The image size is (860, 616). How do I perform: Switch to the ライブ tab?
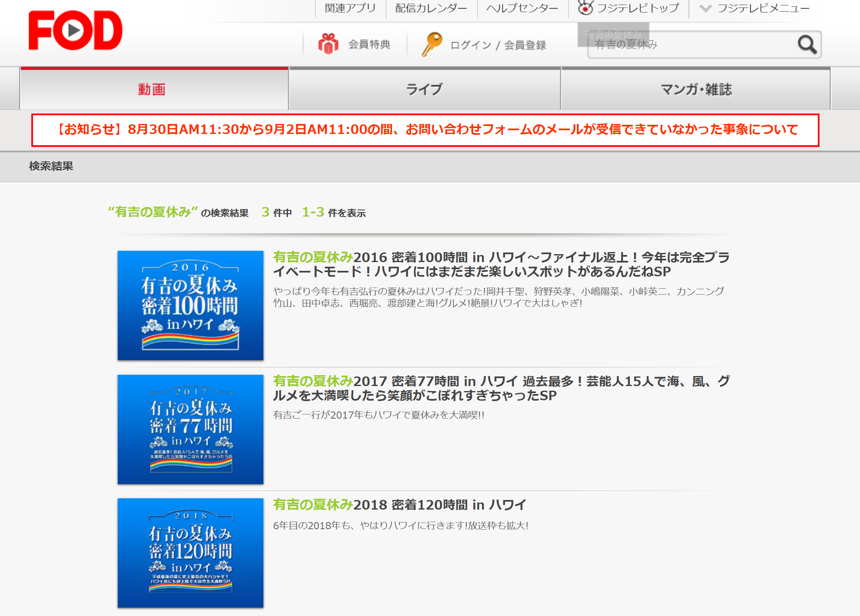[425, 88]
